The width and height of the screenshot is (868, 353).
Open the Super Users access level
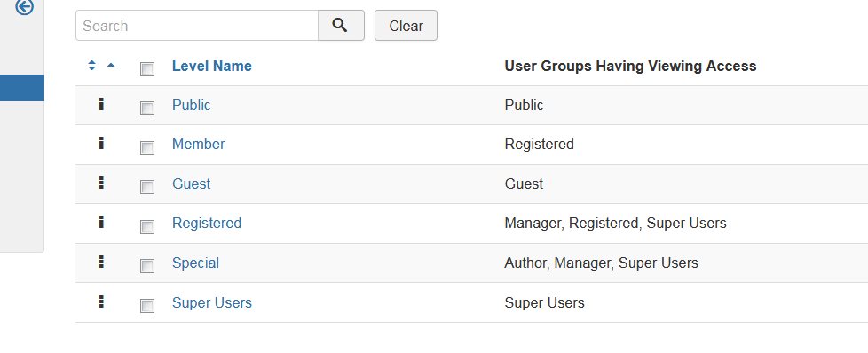point(212,302)
